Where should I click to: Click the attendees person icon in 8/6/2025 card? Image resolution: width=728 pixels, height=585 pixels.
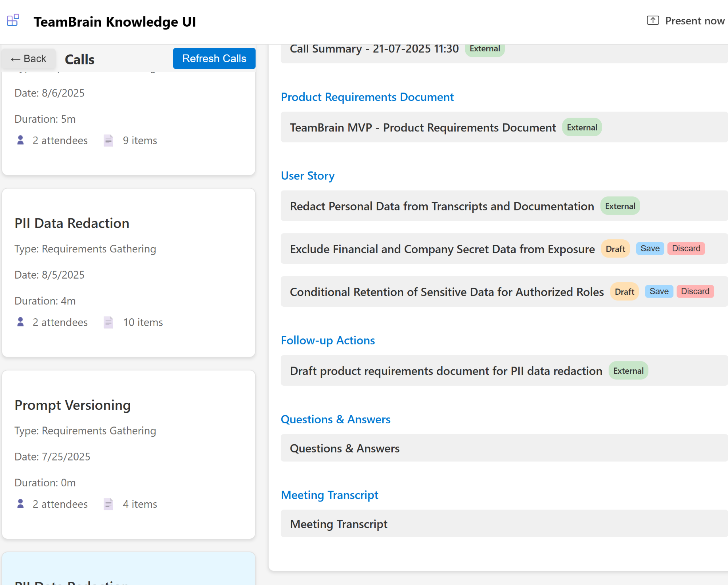[x=21, y=140]
